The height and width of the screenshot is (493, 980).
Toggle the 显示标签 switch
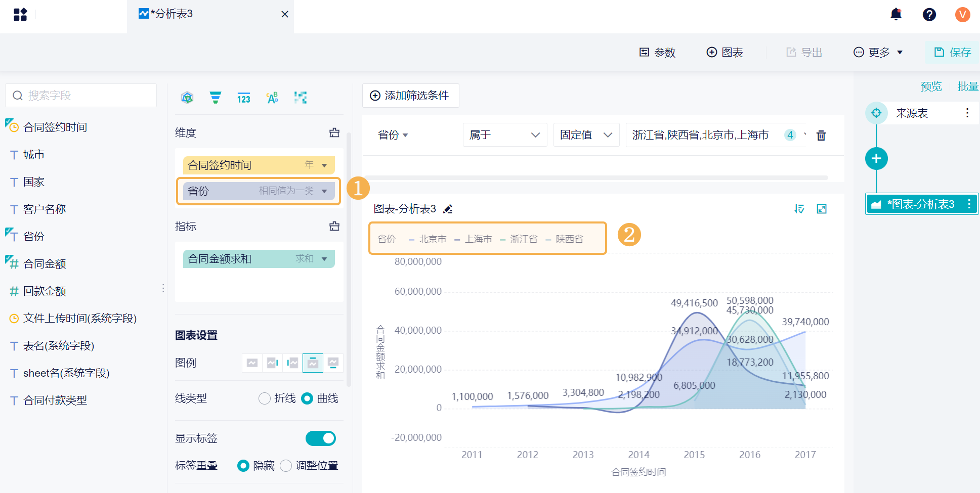point(321,438)
